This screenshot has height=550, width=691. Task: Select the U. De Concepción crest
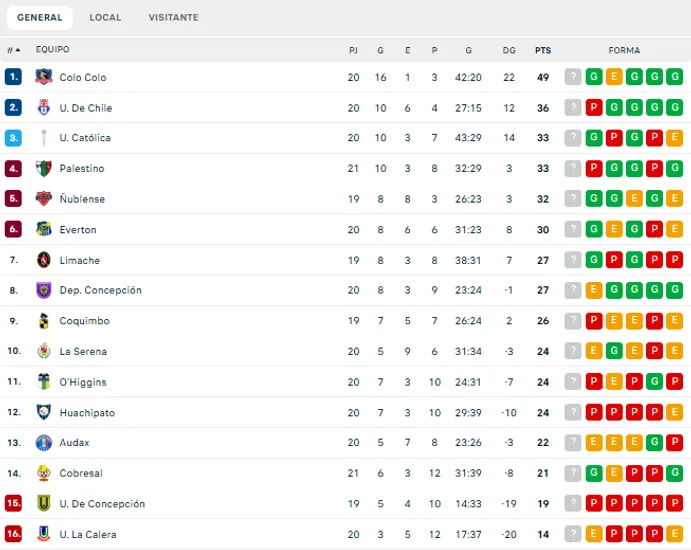point(44,503)
